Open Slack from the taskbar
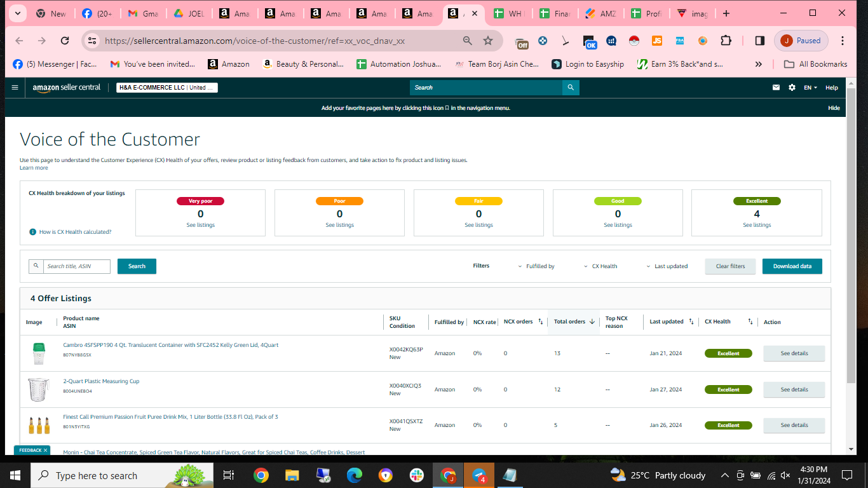 click(x=417, y=475)
